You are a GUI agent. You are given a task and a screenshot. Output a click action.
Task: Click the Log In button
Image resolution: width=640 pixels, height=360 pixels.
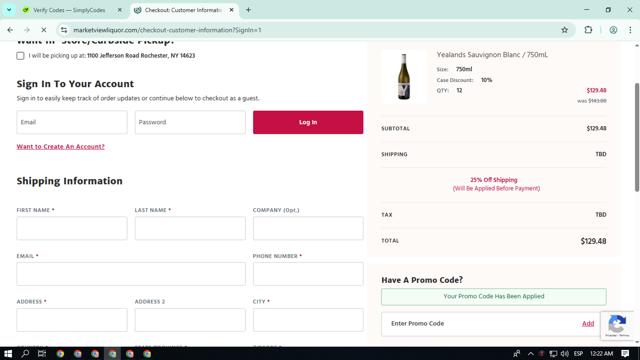(x=308, y=122)
